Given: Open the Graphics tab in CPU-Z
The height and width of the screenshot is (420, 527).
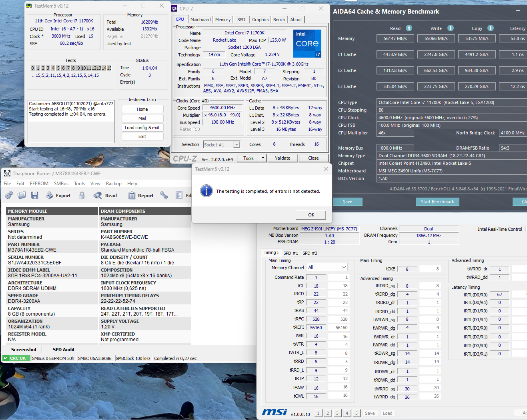Looking at the screenshot, I should pyautogui.click(x=260, y=20).
